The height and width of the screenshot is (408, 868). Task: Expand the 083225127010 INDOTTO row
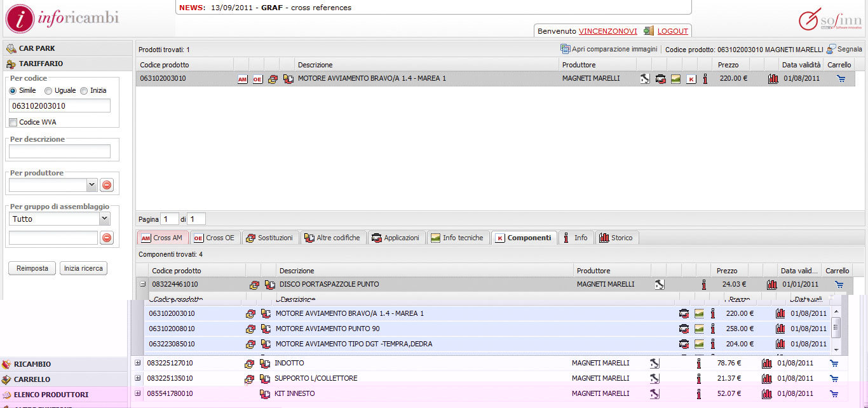(138, 363)
